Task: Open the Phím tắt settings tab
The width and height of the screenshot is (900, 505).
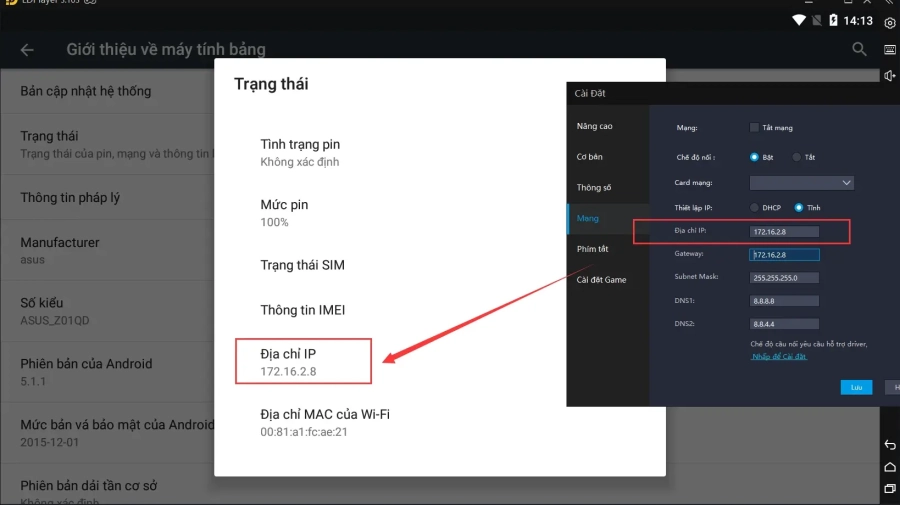Action: [592, 249]
